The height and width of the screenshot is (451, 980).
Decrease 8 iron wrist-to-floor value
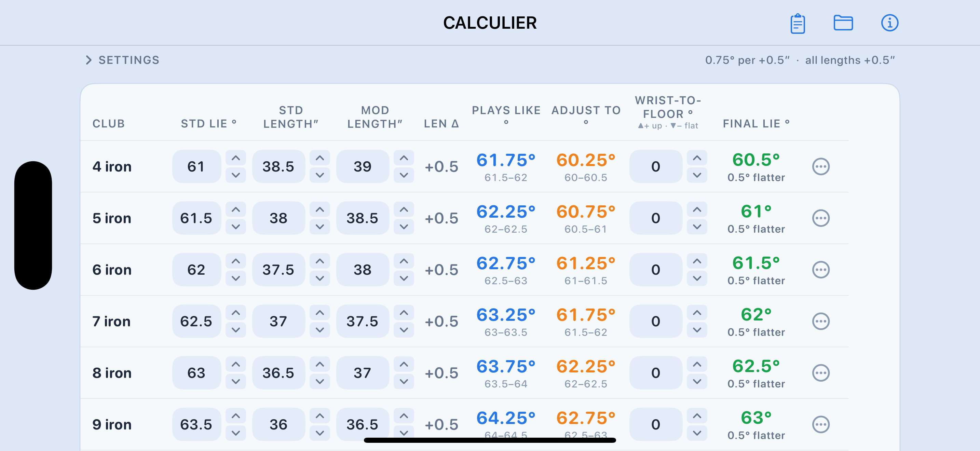(697, 382)
